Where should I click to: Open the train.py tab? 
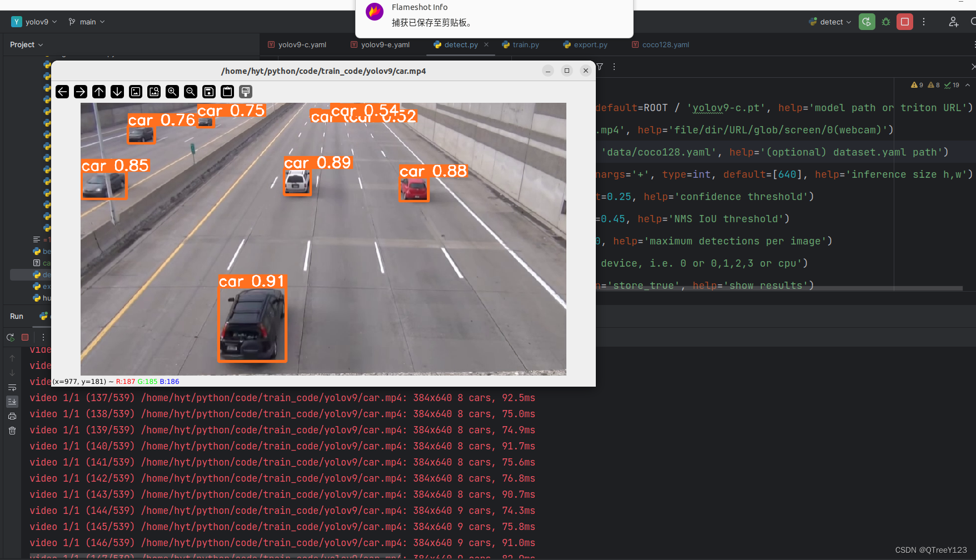(520, 44)
